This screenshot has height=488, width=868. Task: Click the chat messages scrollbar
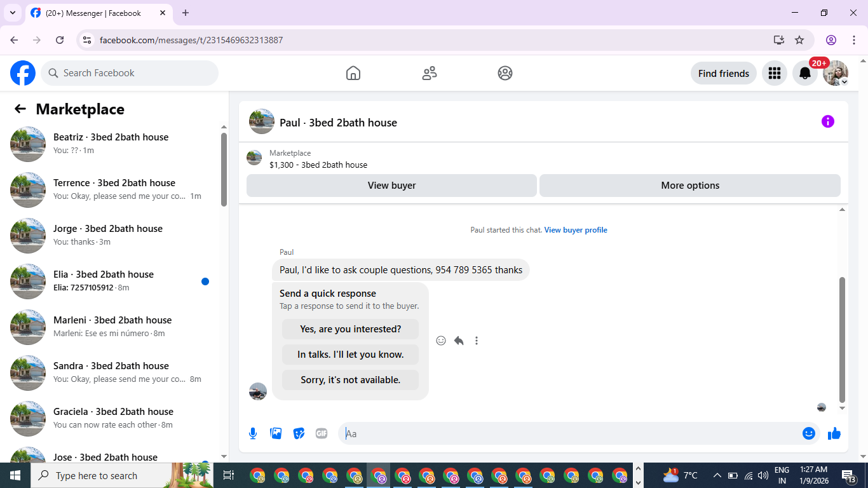click(843, 340)
